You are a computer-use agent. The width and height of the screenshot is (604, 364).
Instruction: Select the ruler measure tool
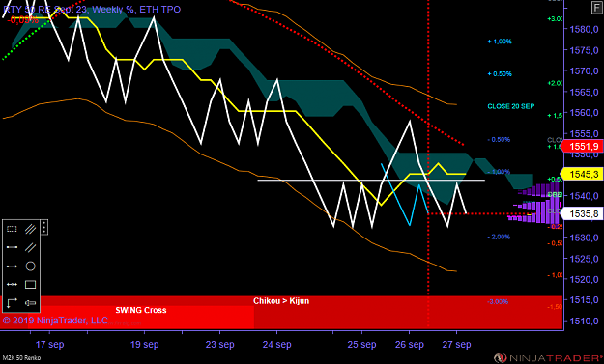[30, 303]
